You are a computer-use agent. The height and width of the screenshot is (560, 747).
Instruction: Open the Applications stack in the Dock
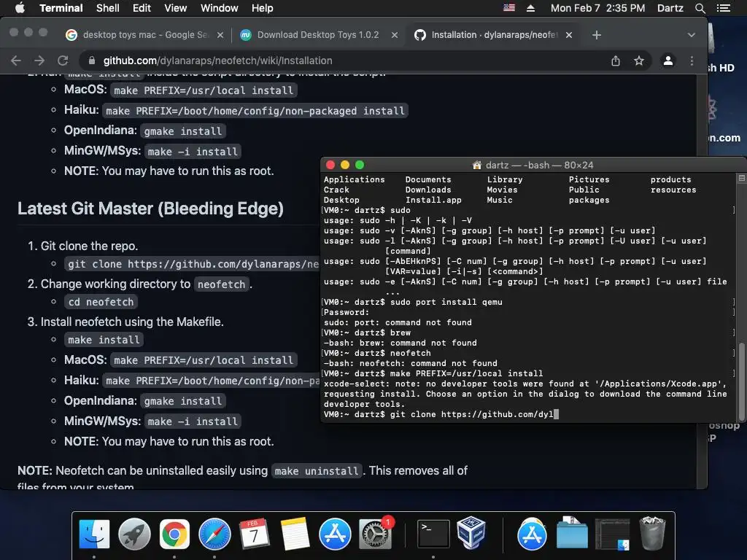532,534
